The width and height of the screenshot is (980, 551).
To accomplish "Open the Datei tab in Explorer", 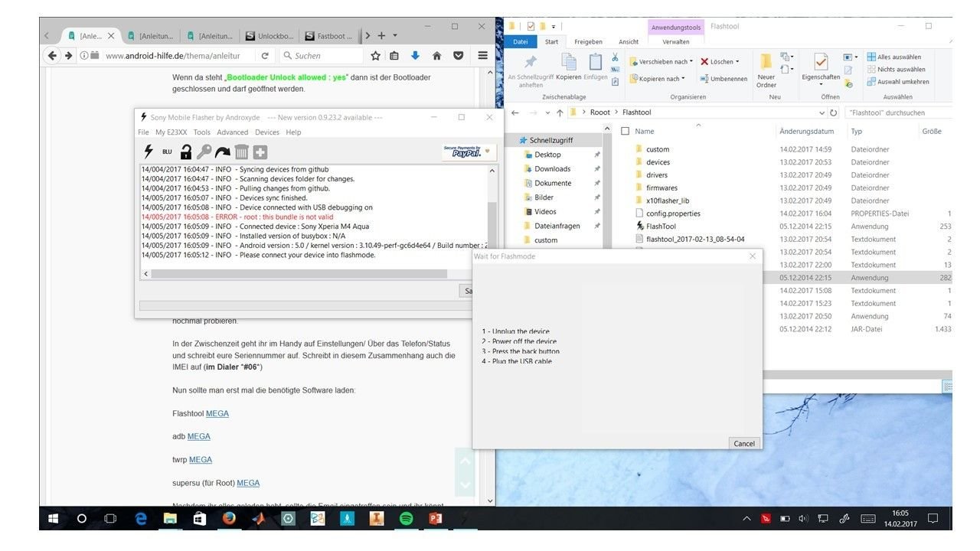I will click(520, 42).
